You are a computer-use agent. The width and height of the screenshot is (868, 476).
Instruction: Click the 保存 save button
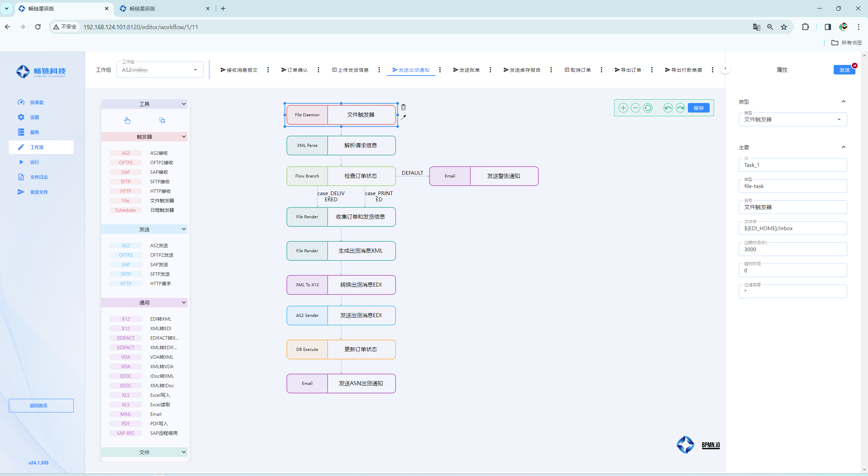698,108
